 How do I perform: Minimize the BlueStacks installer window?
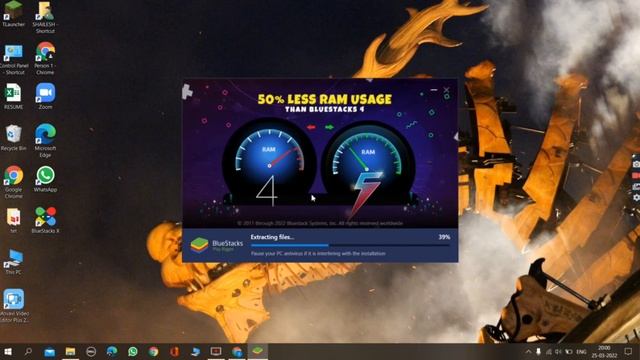coord(433,89)
